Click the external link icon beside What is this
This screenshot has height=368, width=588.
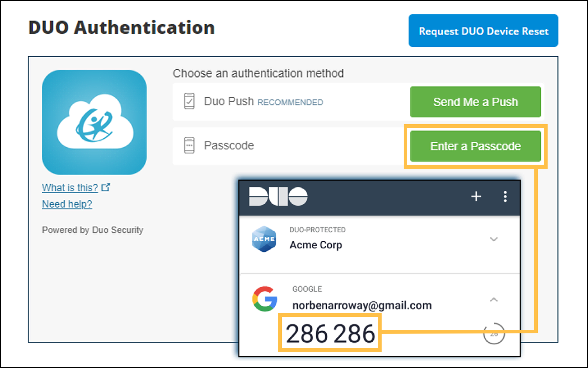tap(106, 187)
